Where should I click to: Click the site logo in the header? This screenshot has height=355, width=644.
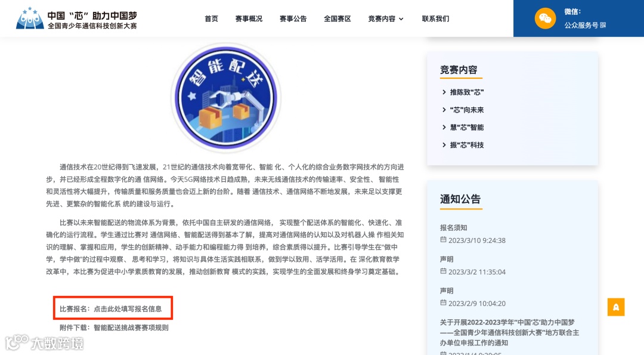(x=76, y=18)
